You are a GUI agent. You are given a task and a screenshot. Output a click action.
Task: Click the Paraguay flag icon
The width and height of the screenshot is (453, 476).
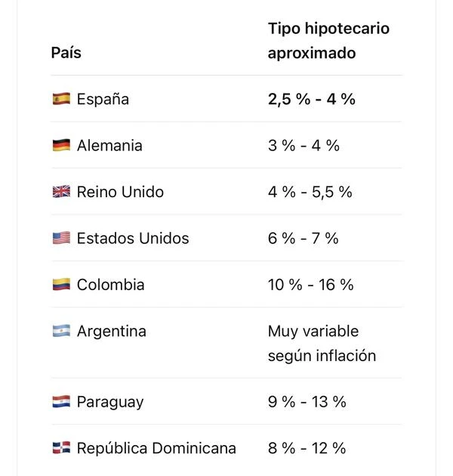click(61, 402)
